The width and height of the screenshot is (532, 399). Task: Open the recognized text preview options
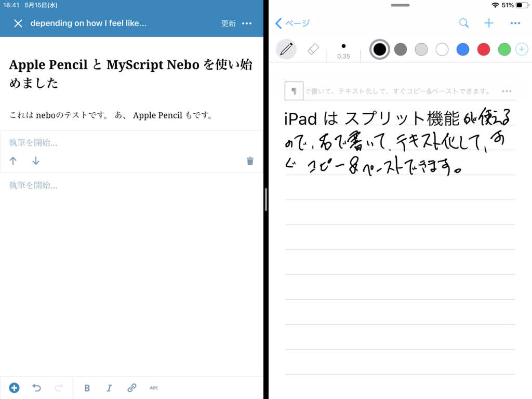[x=507, y=91]
